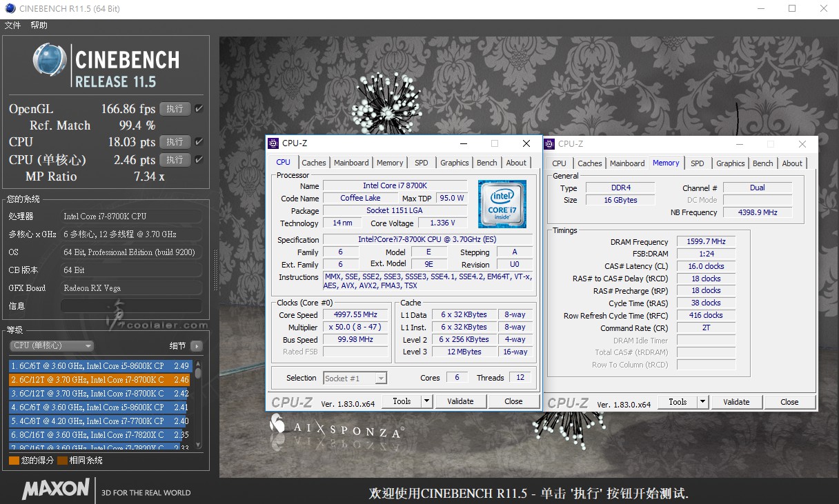Click Tools button in Memory CPU-Z window
Image resolution: width=839 pixels, height=504 pixels.
click(678, 402)
